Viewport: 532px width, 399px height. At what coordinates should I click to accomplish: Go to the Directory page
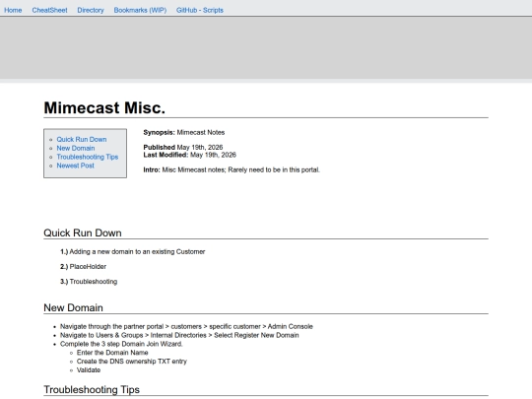91,10
